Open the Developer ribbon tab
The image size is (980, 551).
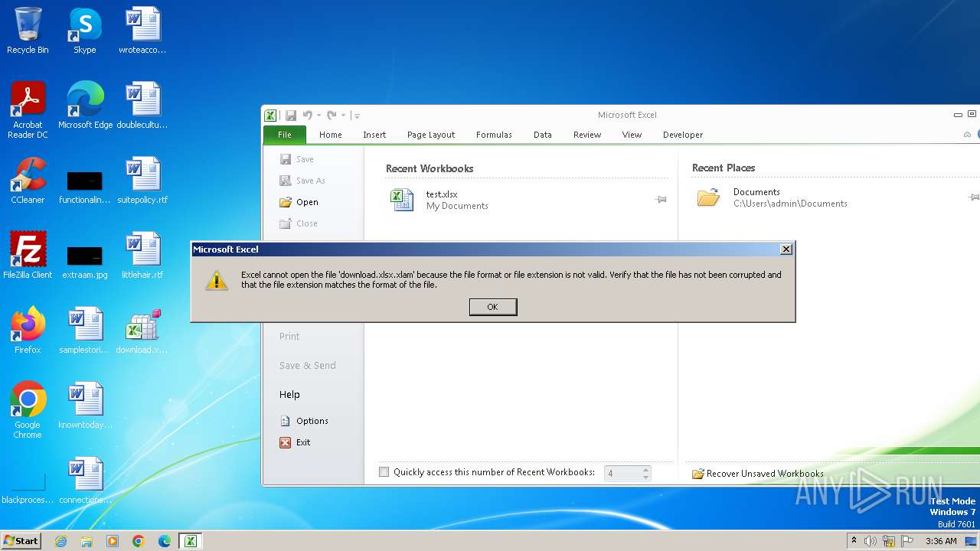click(683, 135)
